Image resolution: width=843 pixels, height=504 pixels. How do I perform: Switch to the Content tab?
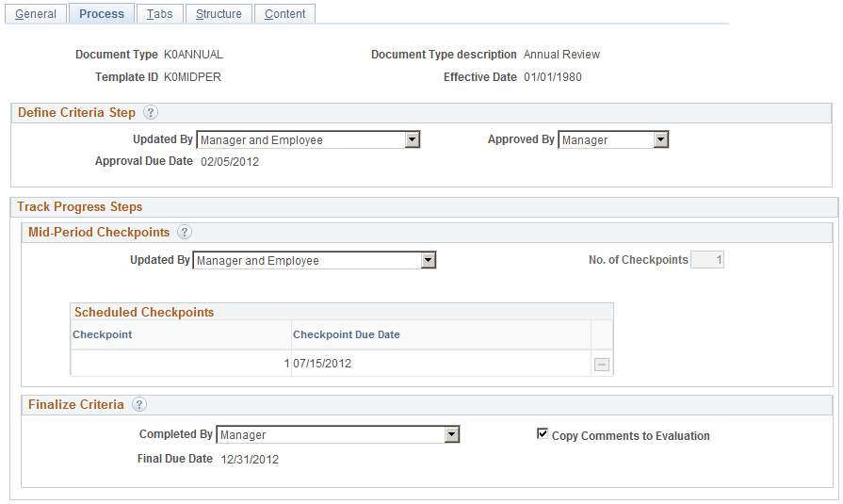285,13
